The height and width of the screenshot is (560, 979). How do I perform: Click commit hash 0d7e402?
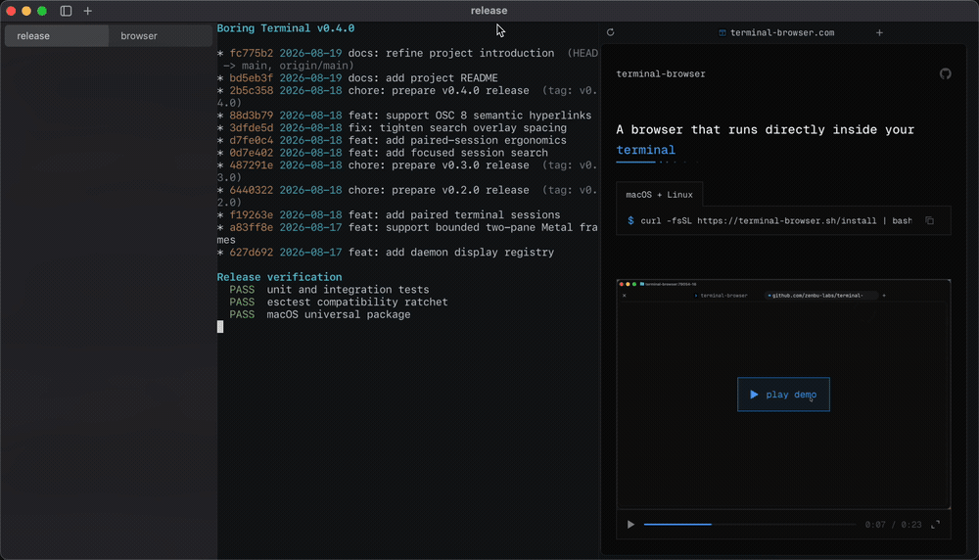(251, 153)
